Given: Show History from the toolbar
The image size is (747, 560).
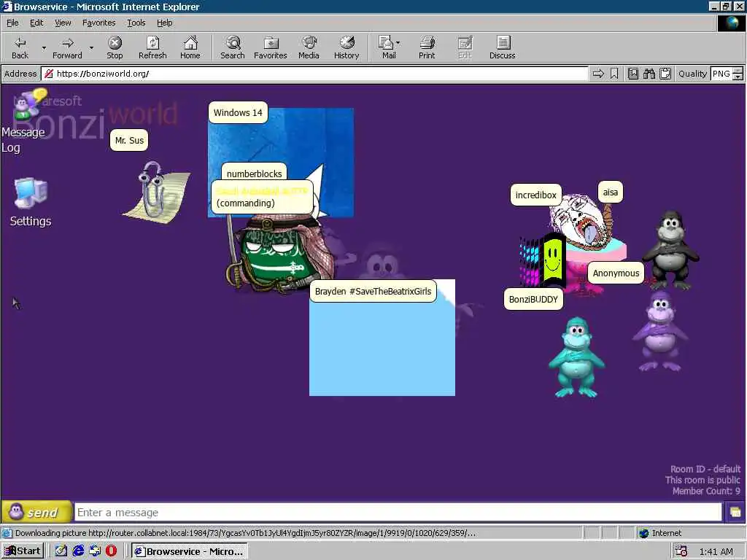Looking at the screenshot, I should [x=347, y=47].
